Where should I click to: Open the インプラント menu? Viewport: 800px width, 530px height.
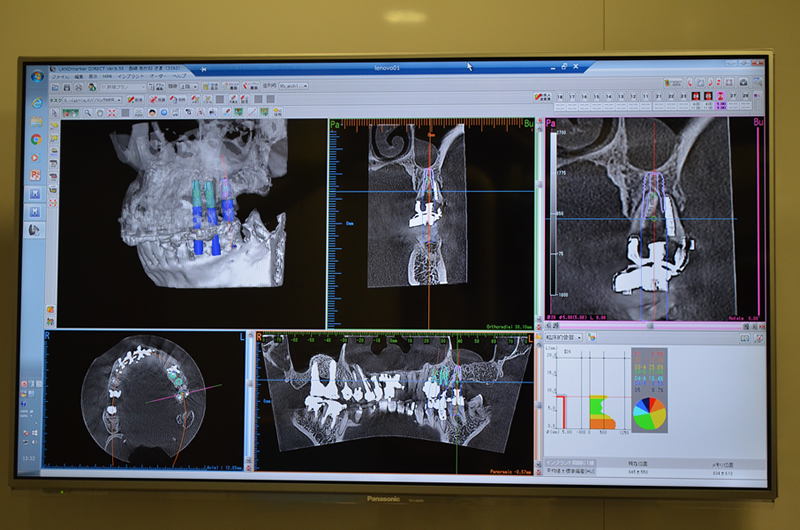click(x=131, y=77)
